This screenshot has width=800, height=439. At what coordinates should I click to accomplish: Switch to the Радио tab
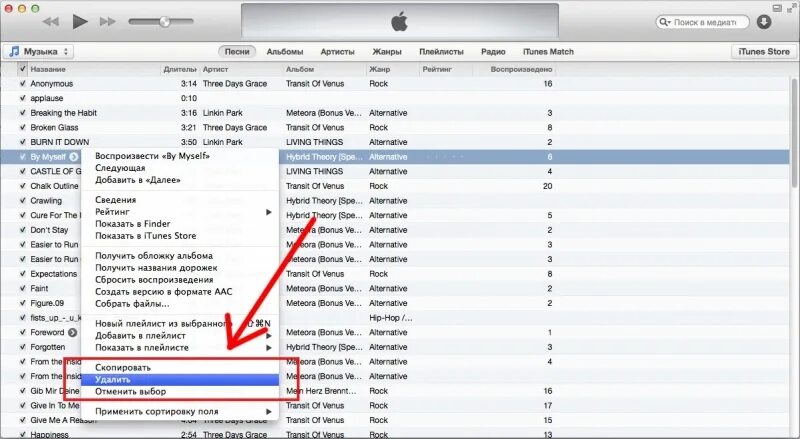pos(493,52)
